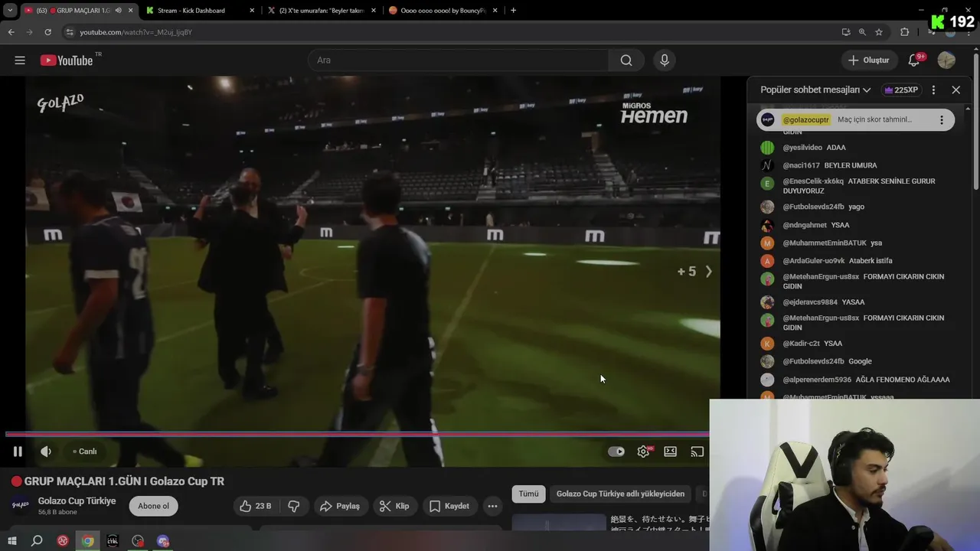Open the Windows Start menu
Image resolution: width=980 pixels, height=551 pixels.
pyautogui.click(x=12, y=541)
